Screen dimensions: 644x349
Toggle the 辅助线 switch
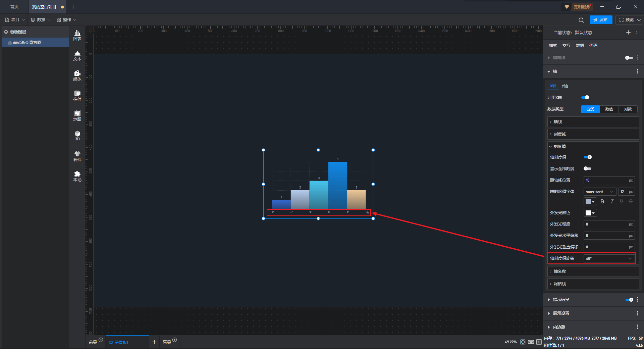click(629, 58)
